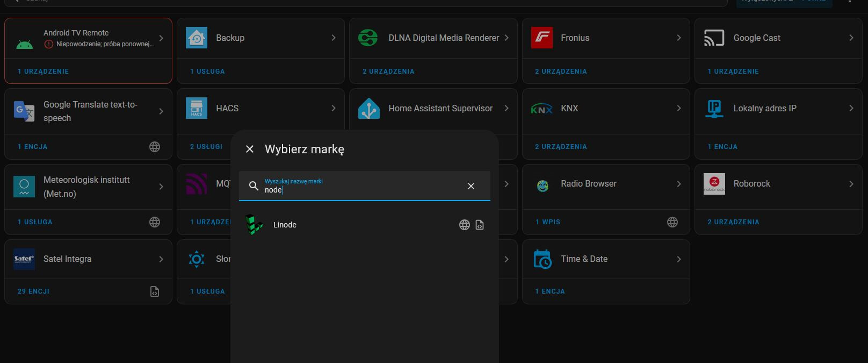Click the Lokalny adres IP icon
This screenshot has width=868, height=363.
click(x=714, y=109)
